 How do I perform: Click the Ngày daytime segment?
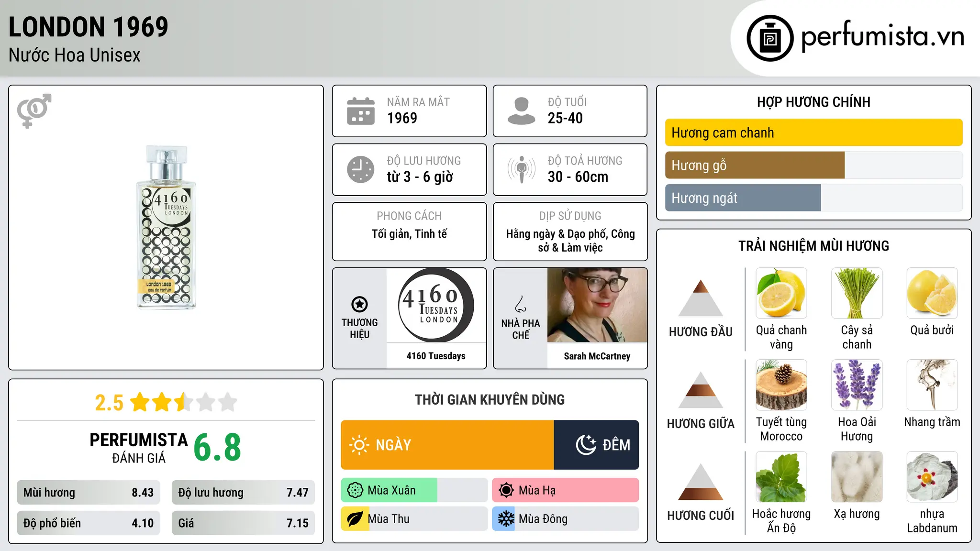[447, 445]
